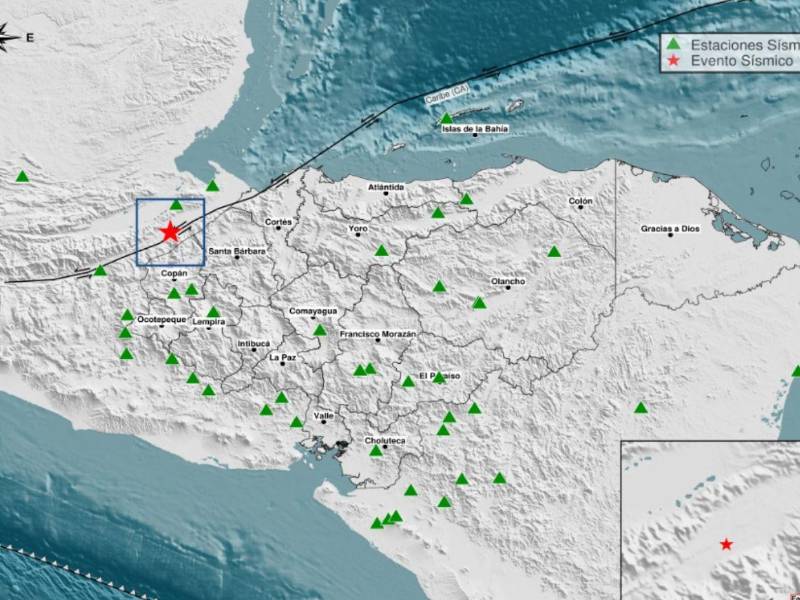This screenshot has width=800, height=600.
Task: Select the red star seismic event marker
Action: point(170,232)
